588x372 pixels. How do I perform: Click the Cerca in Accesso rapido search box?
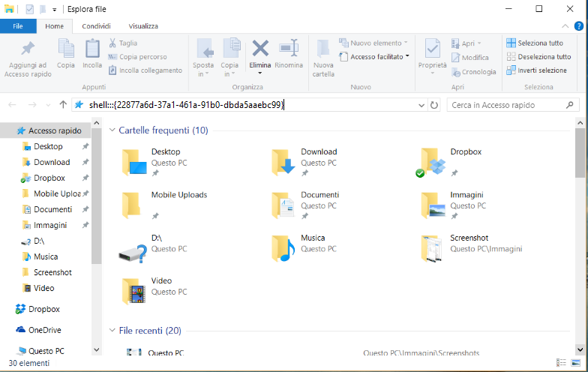(511, 105)
